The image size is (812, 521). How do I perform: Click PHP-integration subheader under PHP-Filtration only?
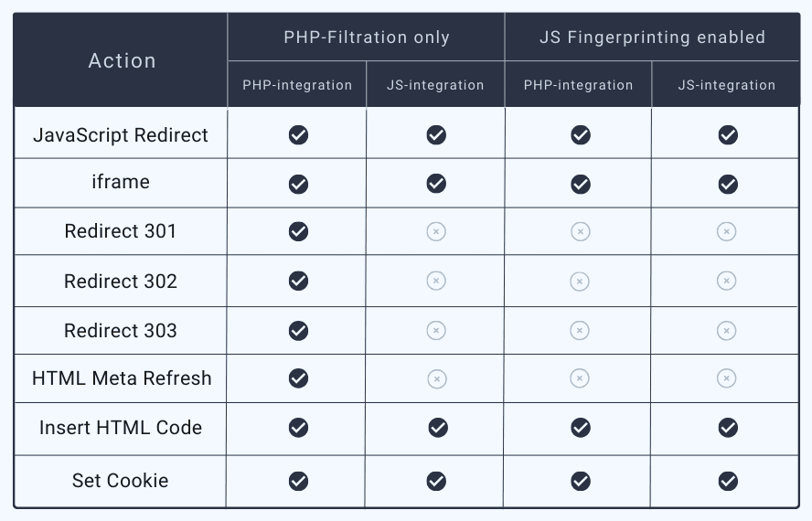click(x=297, y=85)
